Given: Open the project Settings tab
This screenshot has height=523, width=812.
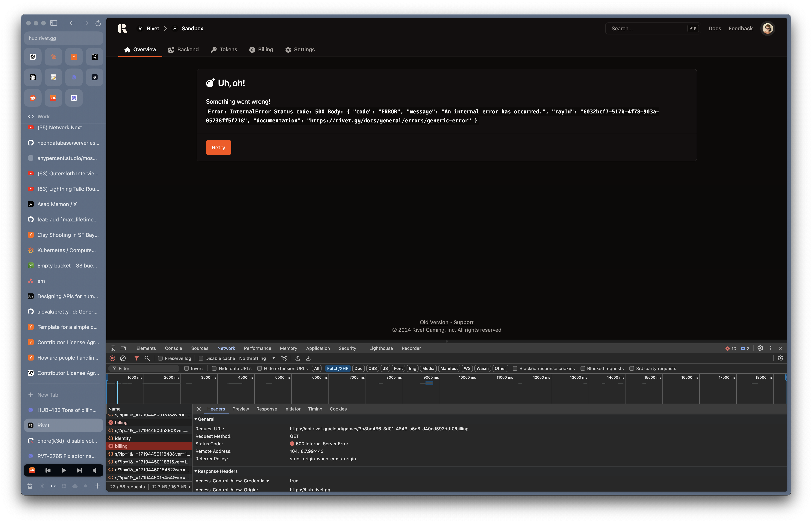Looking at the screenshot, I should pyautogui.click(x=300, y=50).
